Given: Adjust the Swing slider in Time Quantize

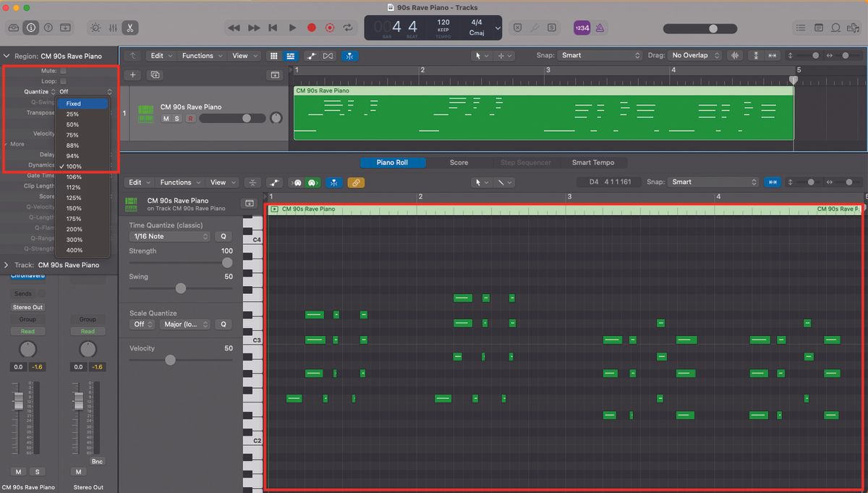Looking at the screenshot, I should (x=179, y=288).
